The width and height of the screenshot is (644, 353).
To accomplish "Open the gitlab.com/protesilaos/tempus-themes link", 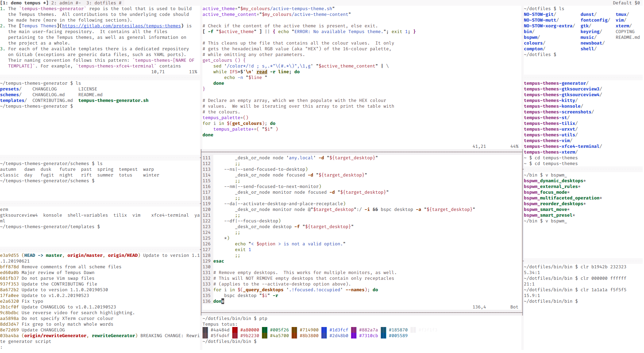I will coord(122,26).
